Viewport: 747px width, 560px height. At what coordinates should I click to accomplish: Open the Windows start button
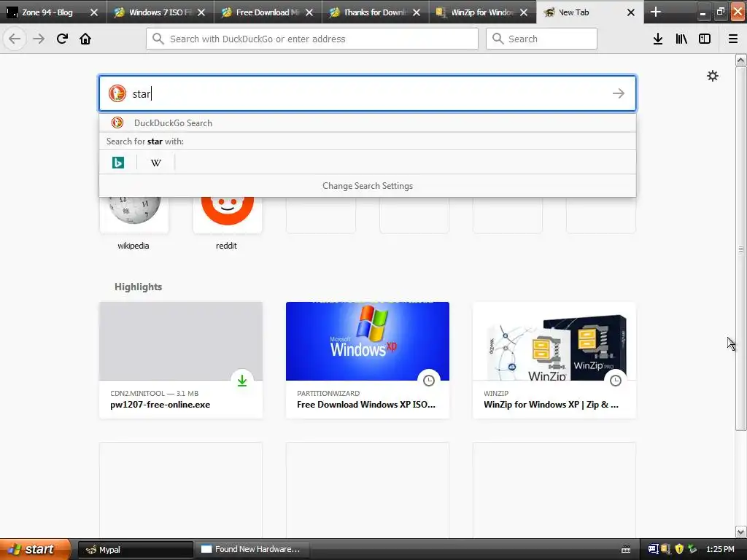click(35, 549)
